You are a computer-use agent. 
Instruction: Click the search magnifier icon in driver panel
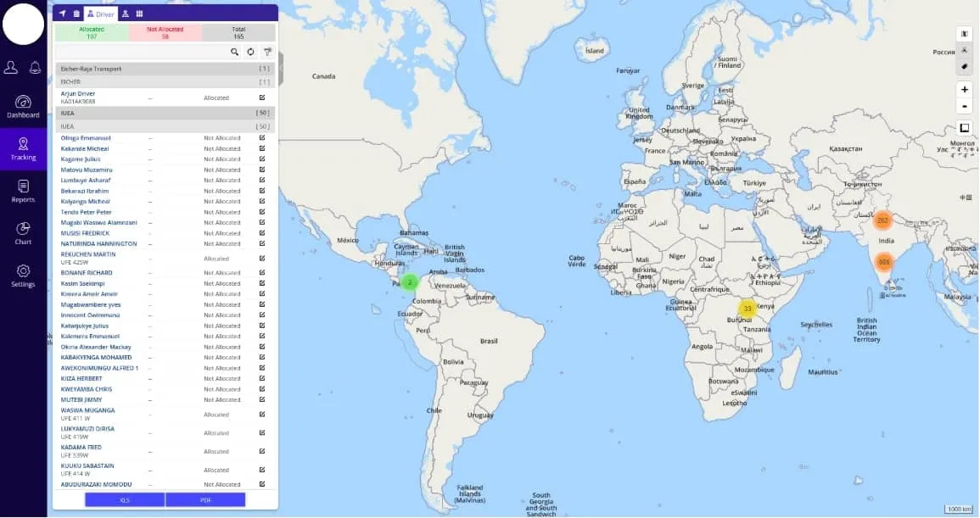[x=235, y=52]
